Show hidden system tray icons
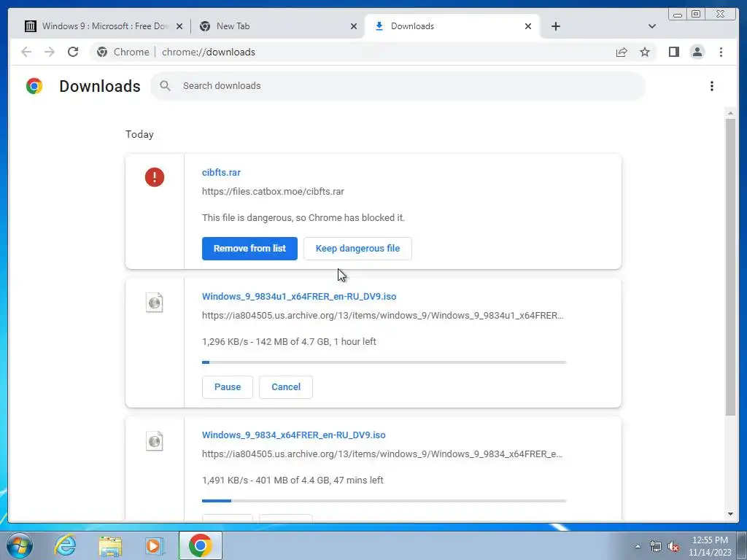 (x=638, y=546)
